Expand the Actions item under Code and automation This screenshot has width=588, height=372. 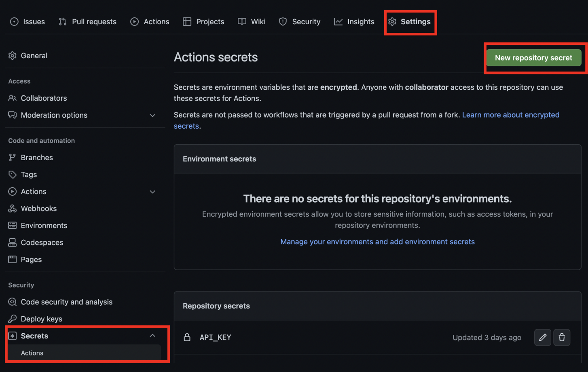(152, 191)
